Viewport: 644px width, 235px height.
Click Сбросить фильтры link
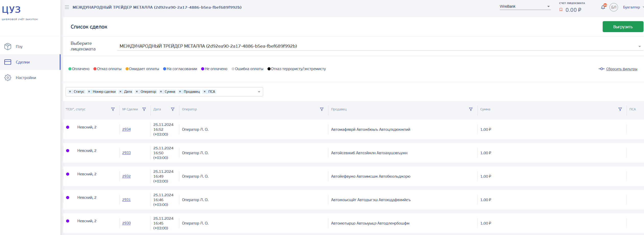(622, 69)
